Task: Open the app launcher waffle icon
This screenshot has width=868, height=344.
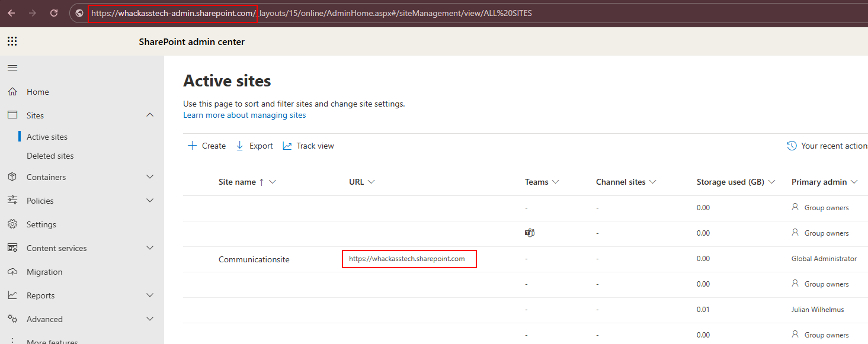Action: pyautogui.click(x=12, y=41)
